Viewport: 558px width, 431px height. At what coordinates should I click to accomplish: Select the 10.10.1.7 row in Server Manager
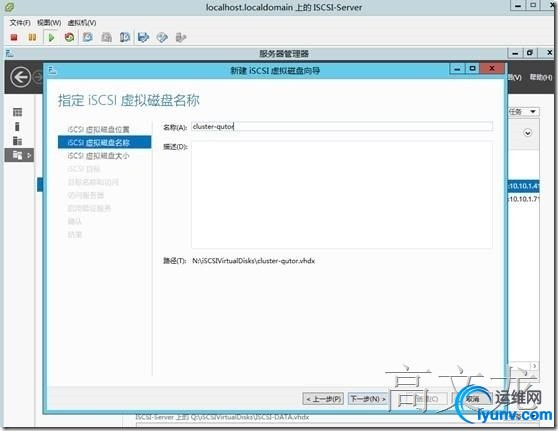tap(523, 199)
